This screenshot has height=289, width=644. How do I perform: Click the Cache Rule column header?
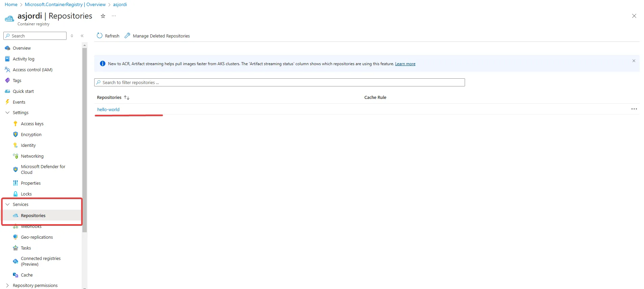tap(375, 98)
